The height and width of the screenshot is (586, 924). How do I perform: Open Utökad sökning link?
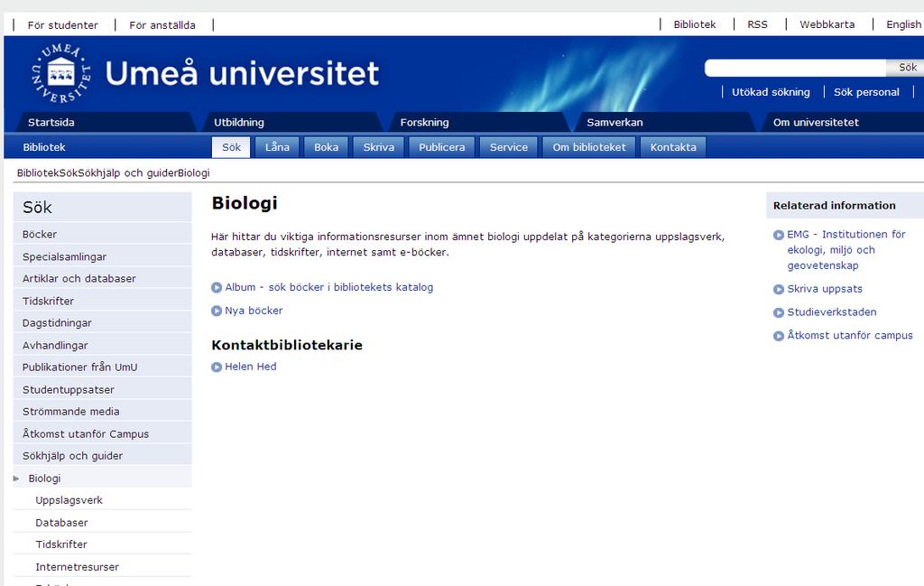click(771, 92)
